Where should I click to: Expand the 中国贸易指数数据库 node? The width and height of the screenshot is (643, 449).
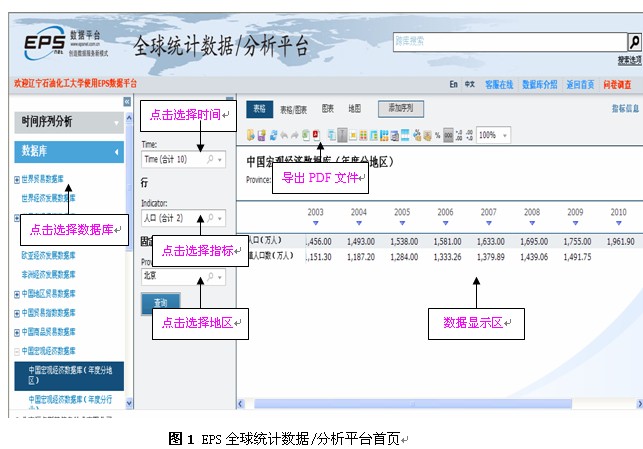click(x=17, y=313)
